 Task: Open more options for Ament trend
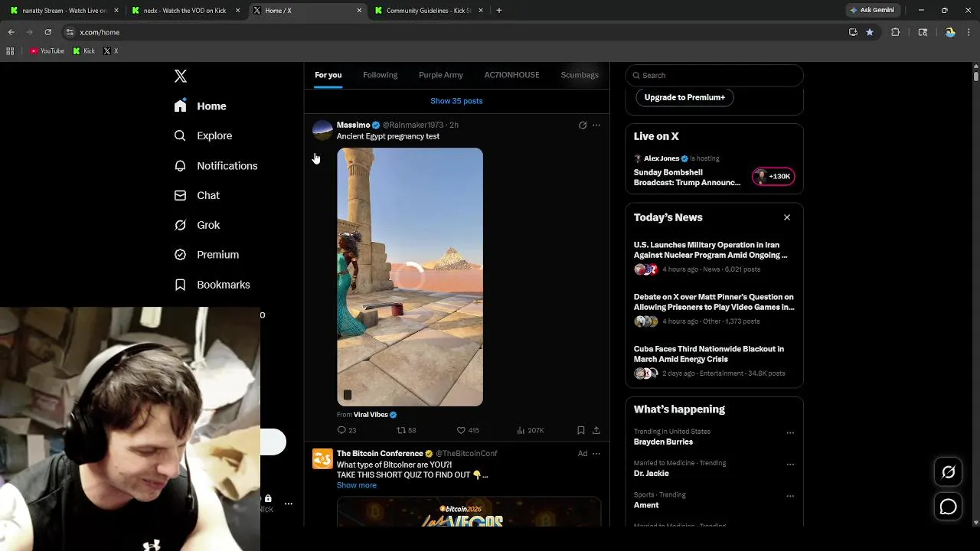tap(790, 496)
